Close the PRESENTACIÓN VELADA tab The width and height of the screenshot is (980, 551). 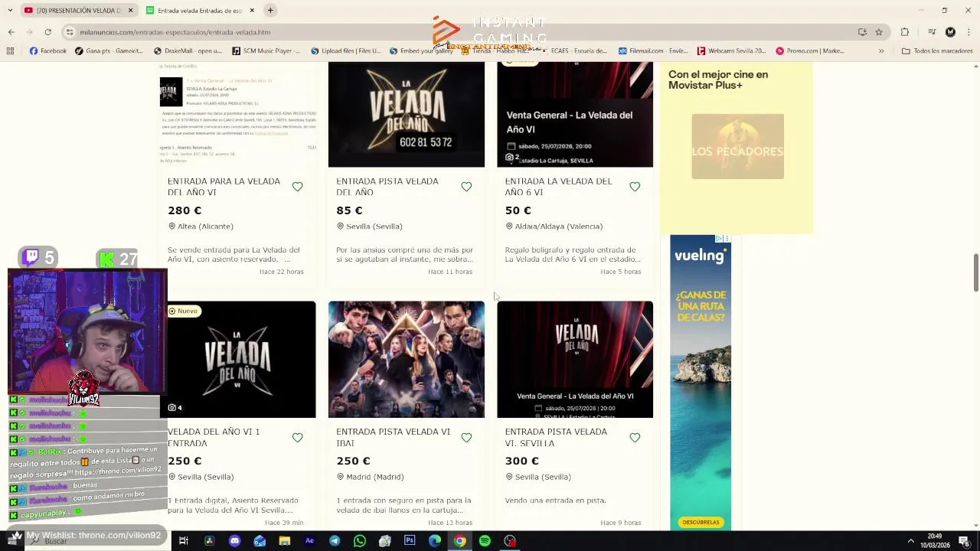[130, 10]
